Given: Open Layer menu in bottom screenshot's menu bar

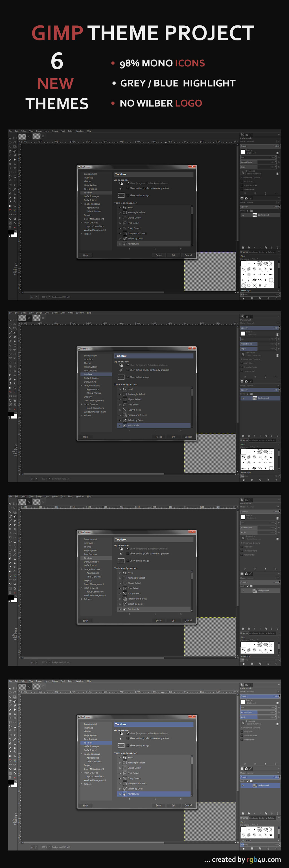Looking at the screenshot, I should coord(47,681).
